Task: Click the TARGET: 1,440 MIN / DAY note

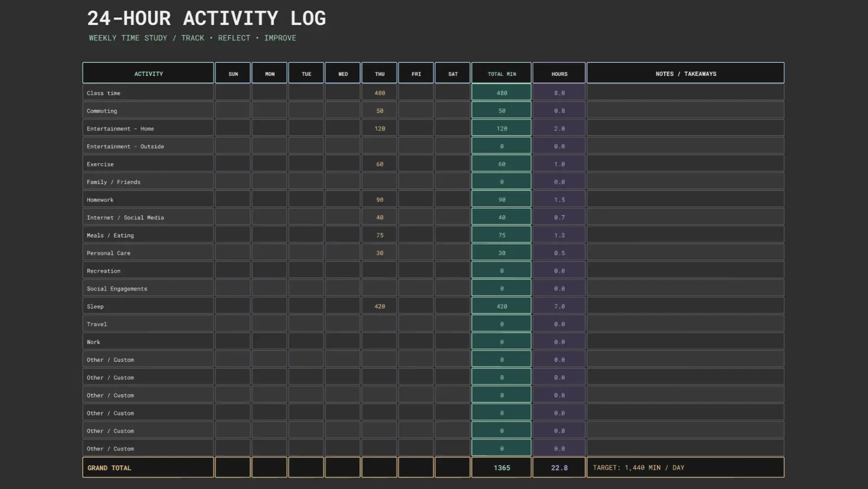Action: click(x=685, y=467)
